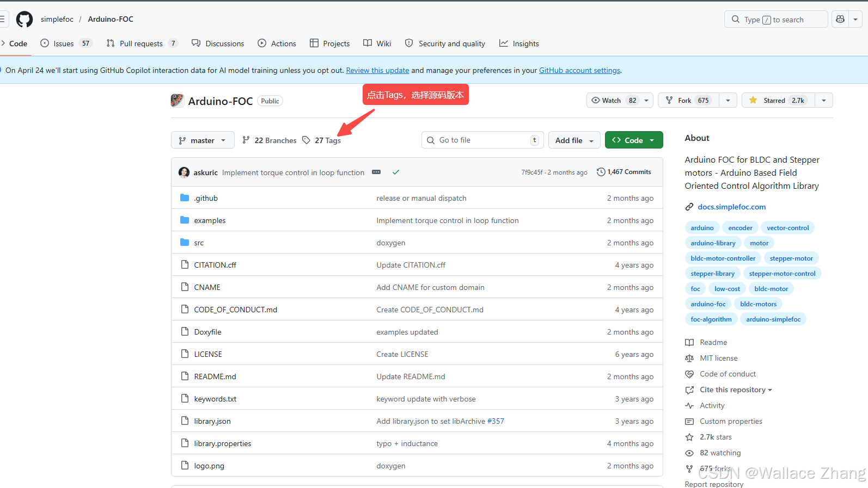Select the 'vector-control' topic tag
Image resolution: width=868 pixels, height=488 pixels.
click(787, 228)
